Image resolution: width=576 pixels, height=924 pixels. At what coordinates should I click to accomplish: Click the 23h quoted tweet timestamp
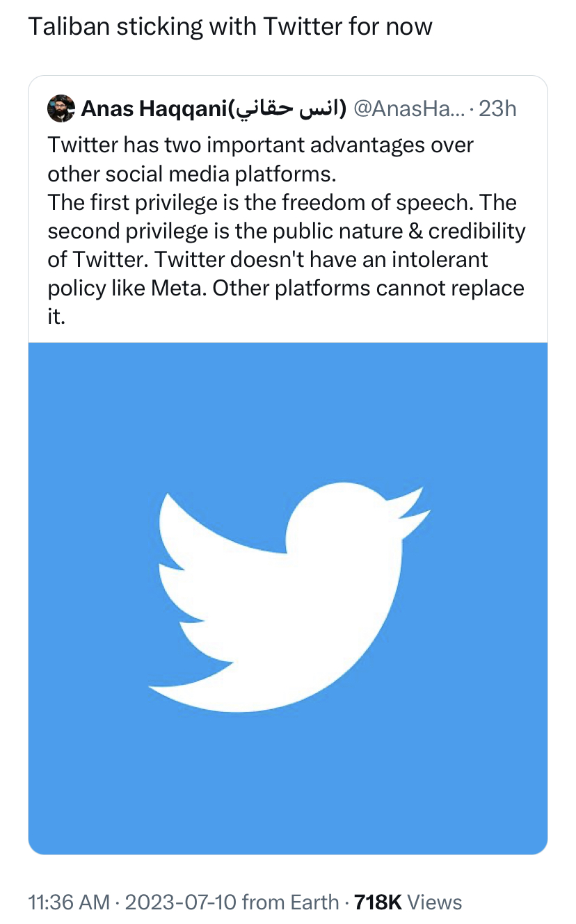[497, 108]
